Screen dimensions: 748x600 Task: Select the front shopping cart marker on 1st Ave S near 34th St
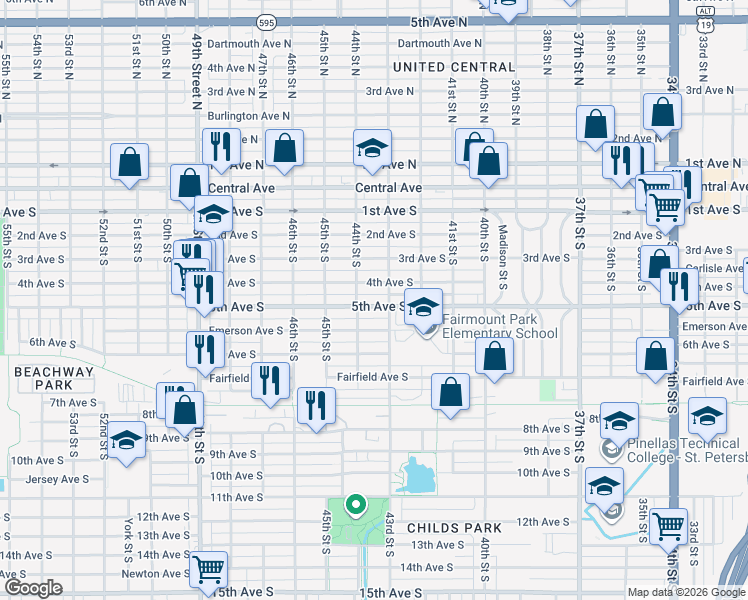click(x=666, y=208)
